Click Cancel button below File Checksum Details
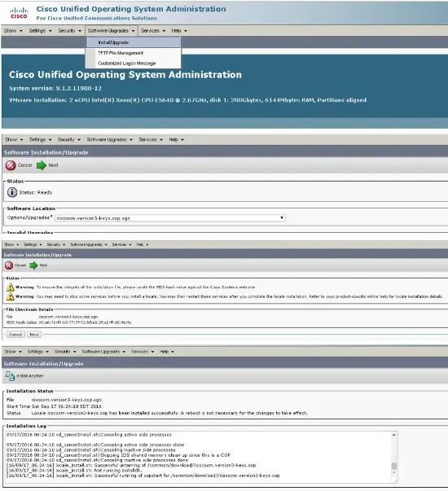The width and height of the screenshot is (448, 491). (15, 335)
